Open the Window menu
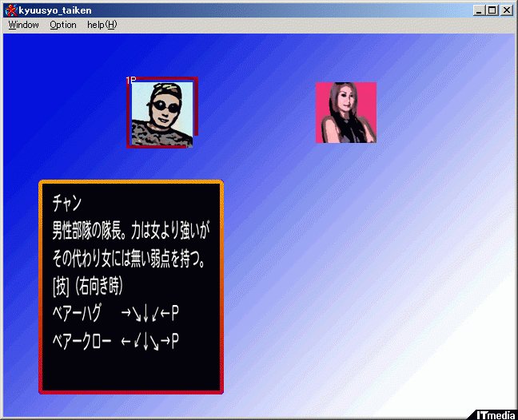Screen dimensions: 518x420 click(24, 25)
